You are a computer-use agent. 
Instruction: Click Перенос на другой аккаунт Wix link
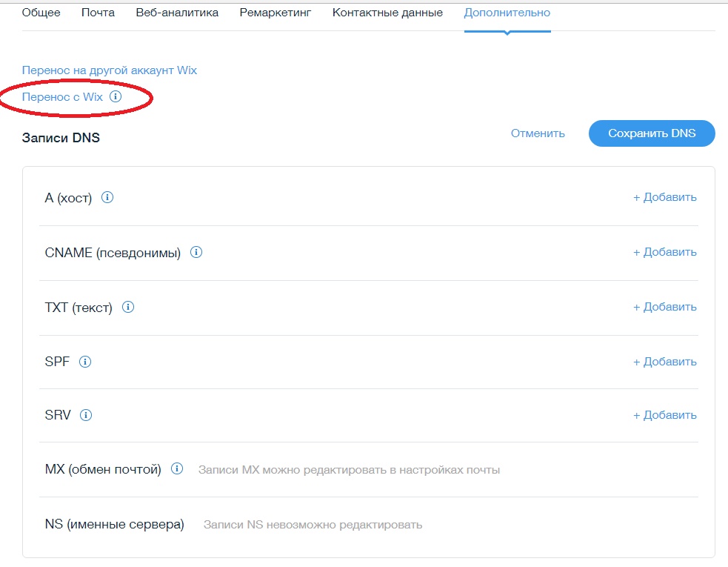(110, 70)
